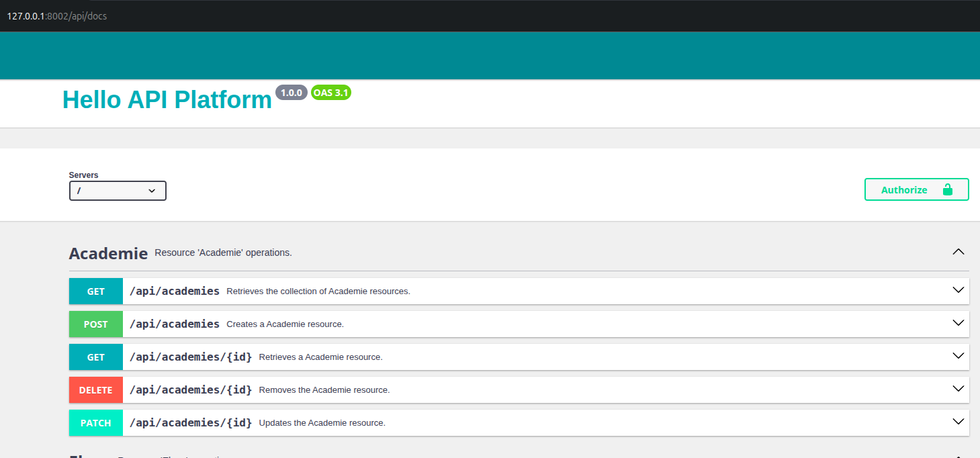Viewport: 980px width, 458px height.
Task: Click chevron on GET /api/academies/{id} row
Action: (959, 356)
